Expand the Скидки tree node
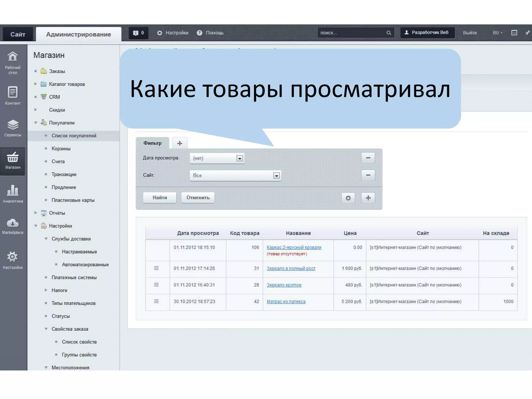Screen dimensions: 532x399 point(36,109)
